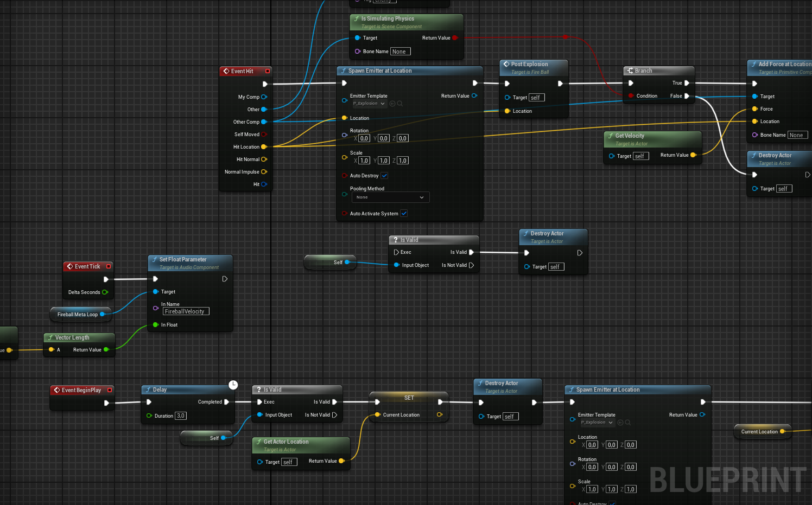Viewport: 812px width, 505px height.
Task: Select the SET node by its title
Action: [409, 398]
